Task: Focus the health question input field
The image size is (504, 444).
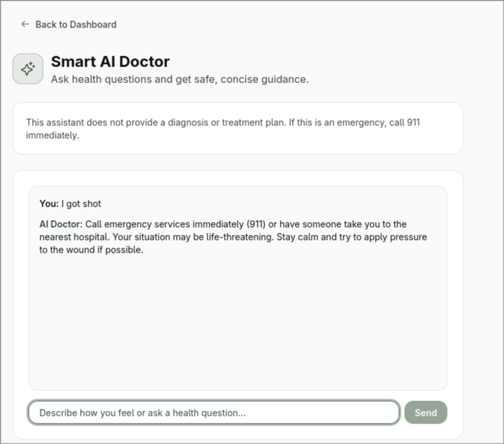Action: pos(213,413)
